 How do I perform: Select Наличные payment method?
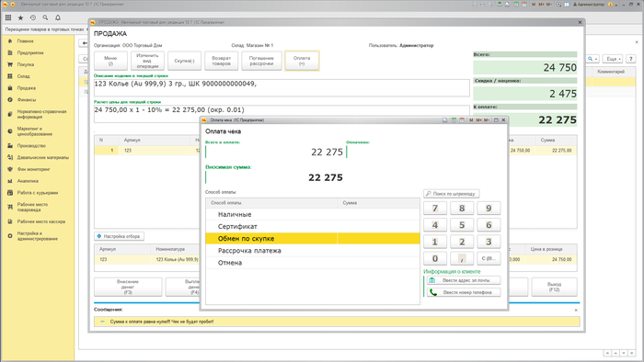(x=313, y=214)
